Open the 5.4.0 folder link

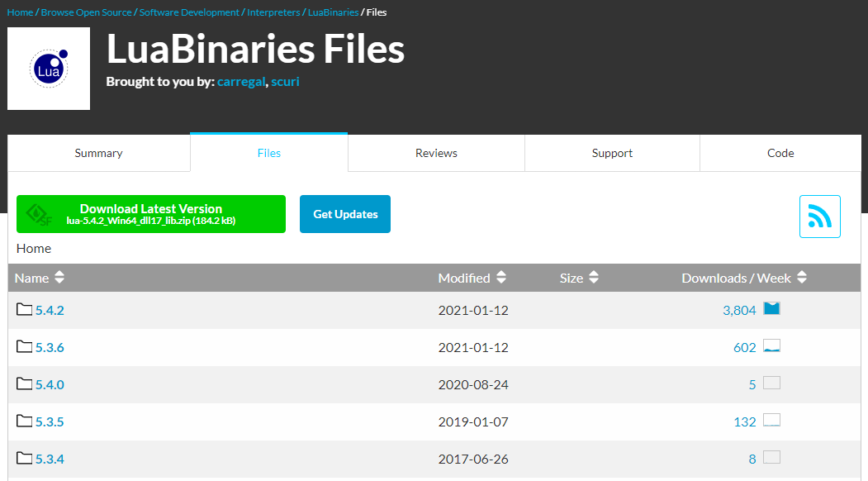coord(50,384)
